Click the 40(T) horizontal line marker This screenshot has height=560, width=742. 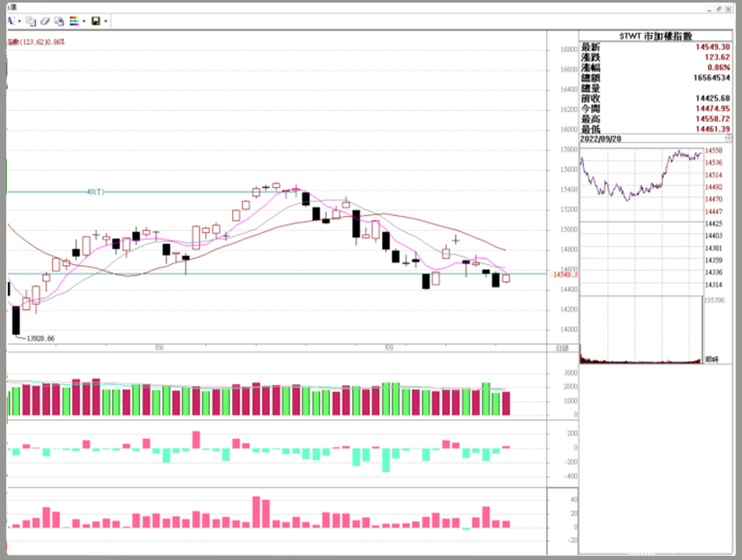(95, 192)
